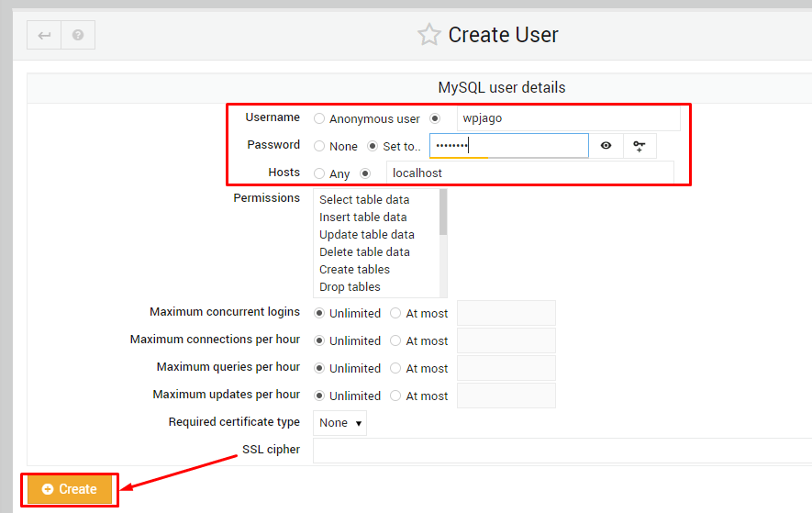Mark page as favorite with star icon
Screen dimensions: 812x513
tap(428, 35)
